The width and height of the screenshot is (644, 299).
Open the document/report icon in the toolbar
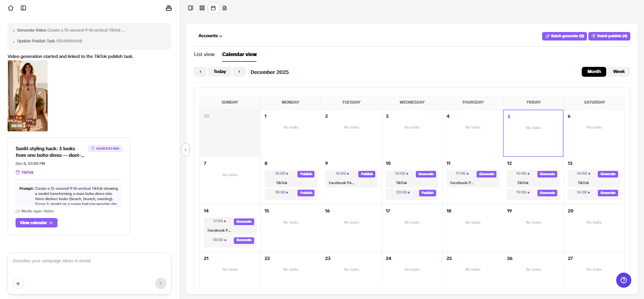click(x=224, y=8)
